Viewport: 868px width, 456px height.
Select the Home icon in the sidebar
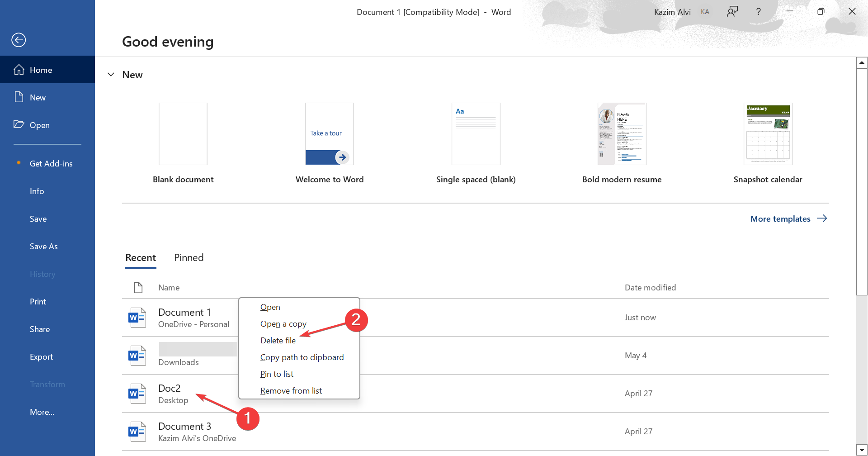point(19,69)
